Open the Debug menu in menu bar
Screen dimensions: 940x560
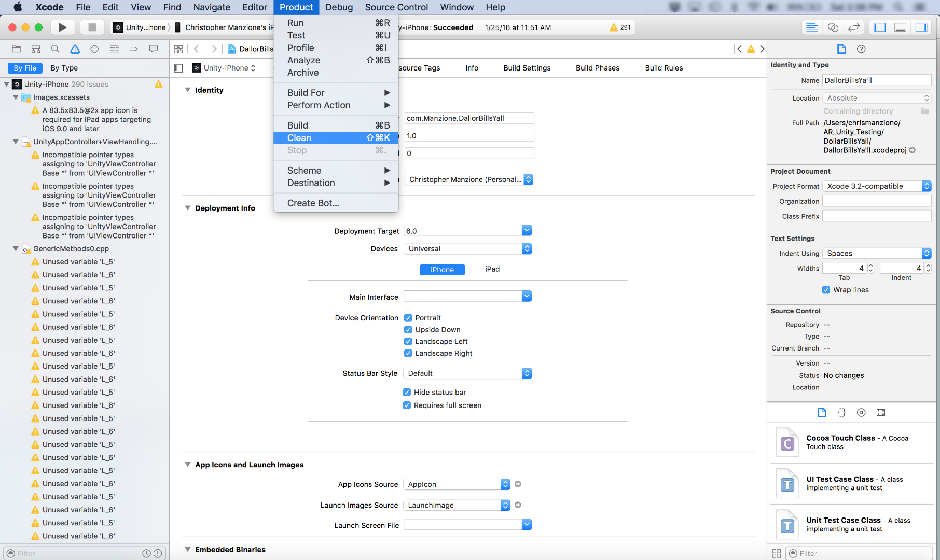pyautogui.click(x=339, y=7)
